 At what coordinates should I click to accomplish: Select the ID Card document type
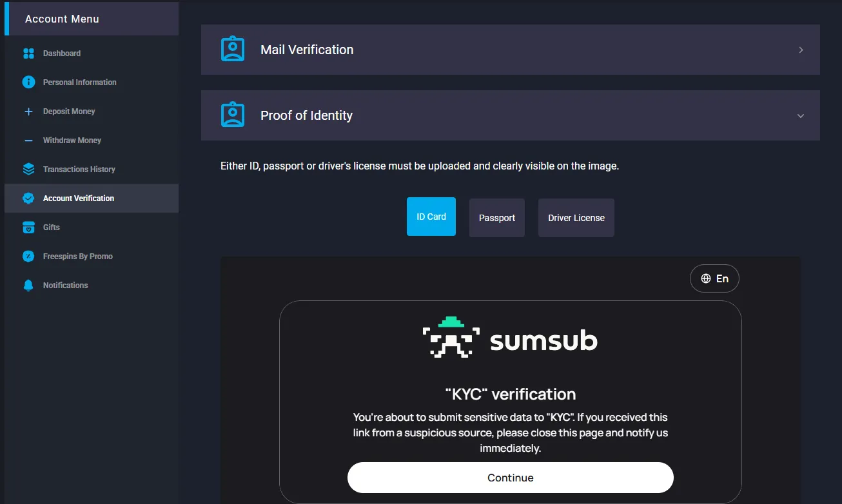click(x=431, y=217)
